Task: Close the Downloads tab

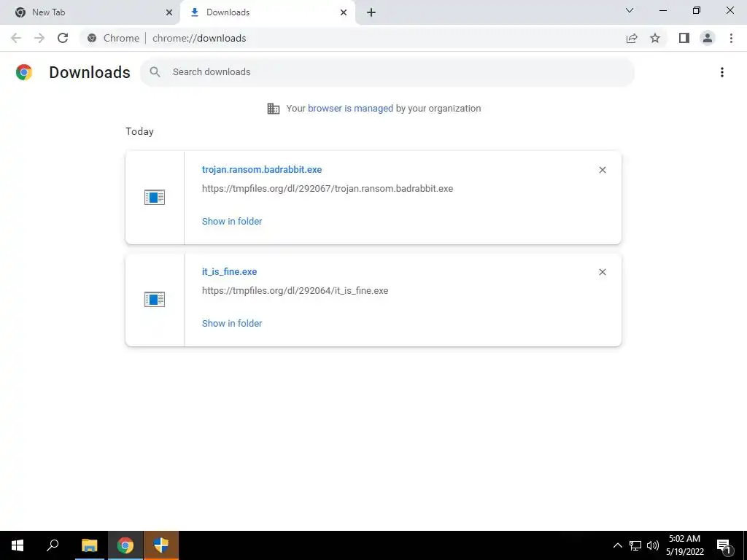Action: [x=344, y=12]
